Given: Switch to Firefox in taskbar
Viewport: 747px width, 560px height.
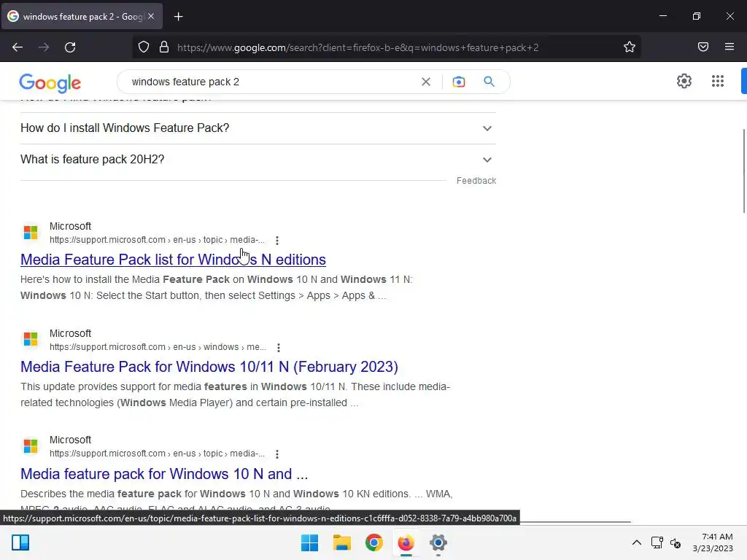Looking at the screenshot, I should point(406,542).
